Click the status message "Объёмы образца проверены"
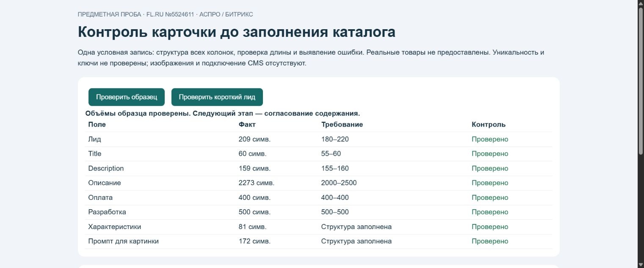The width and height of the screenshot is (644, 268). pyautogui.click(x=138, y=113)
